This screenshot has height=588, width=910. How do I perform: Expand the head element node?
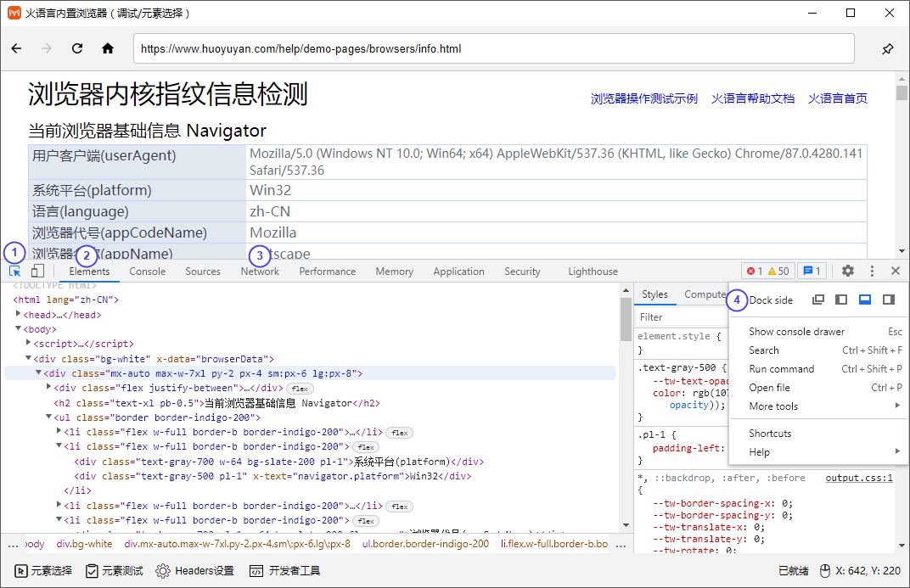[x=18, y=314]
